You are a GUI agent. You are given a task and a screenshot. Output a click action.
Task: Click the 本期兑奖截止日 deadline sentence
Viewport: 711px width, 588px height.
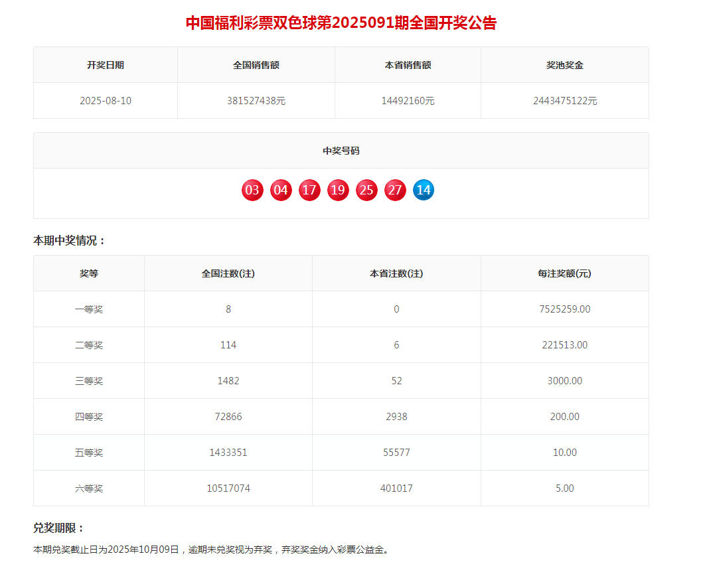click(x=211, y=550)
